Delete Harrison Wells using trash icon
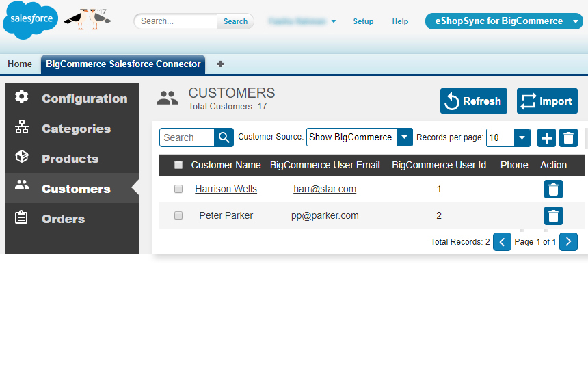 [x=553, y=189]
